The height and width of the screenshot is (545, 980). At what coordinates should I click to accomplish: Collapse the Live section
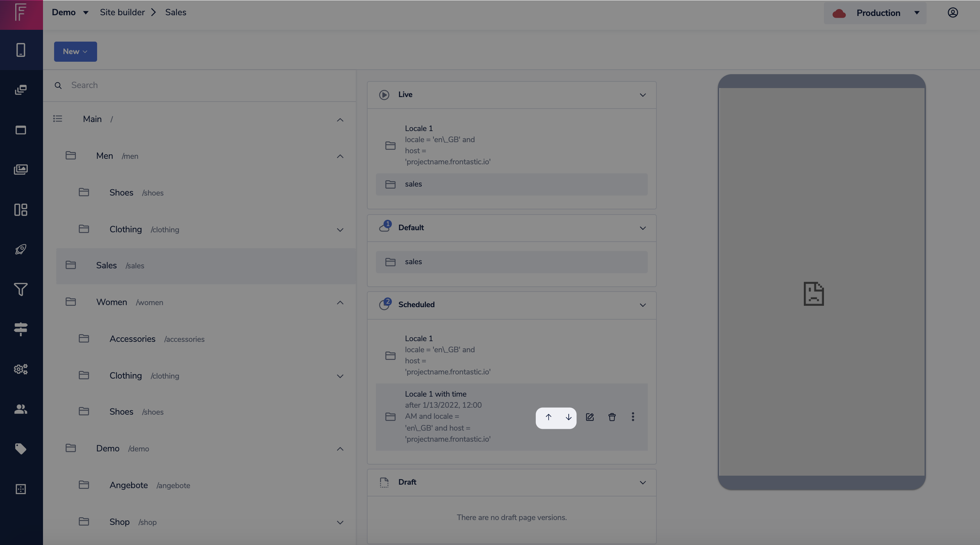(x=643, y=95)
